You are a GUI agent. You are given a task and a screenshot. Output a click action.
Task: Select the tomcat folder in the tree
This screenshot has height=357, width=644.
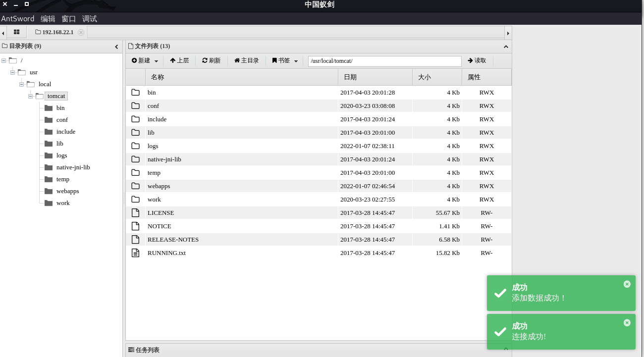pos(56,96)
